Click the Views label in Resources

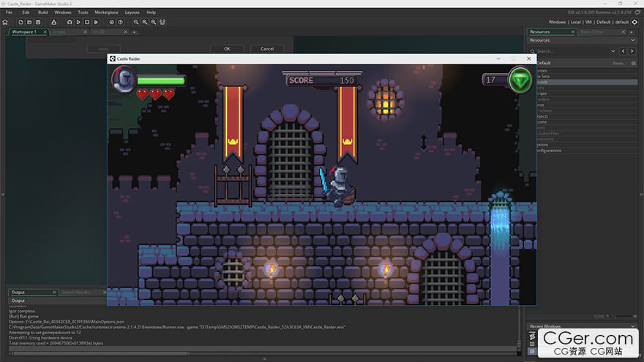pos(618,63)
